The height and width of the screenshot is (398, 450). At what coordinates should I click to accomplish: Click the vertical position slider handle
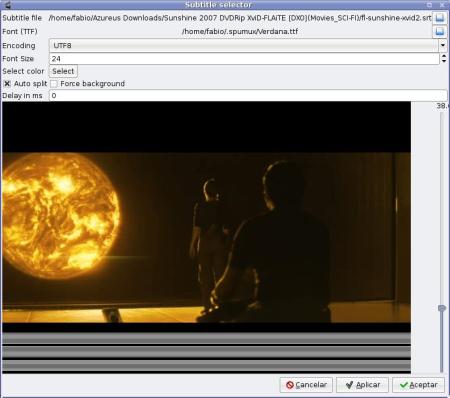pyautogui.click(x=442, y=308)
